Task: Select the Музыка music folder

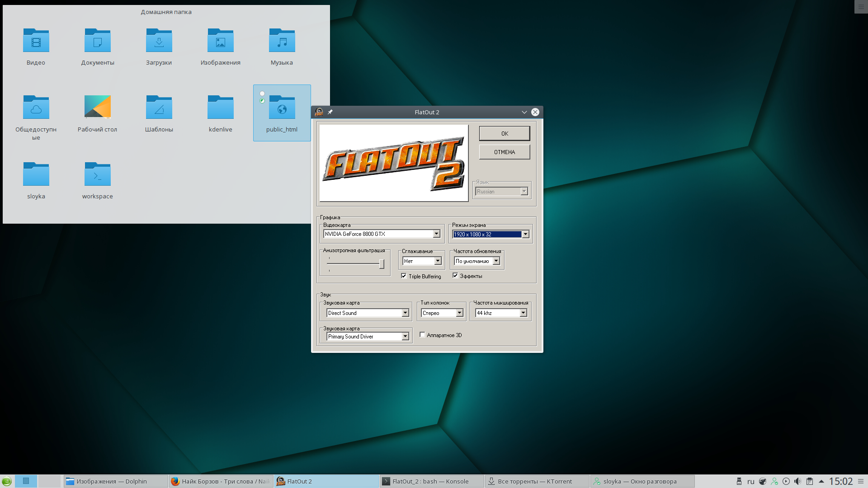Action: (282, 40)
